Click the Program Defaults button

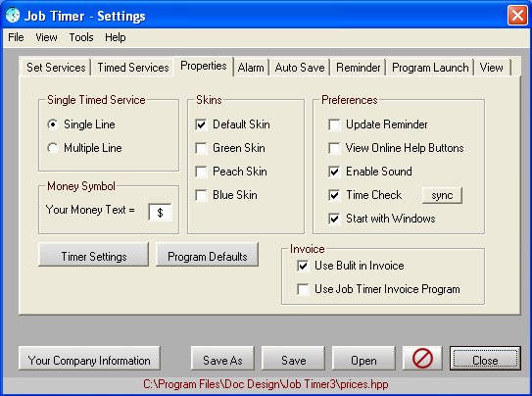(x=207, y=255)
